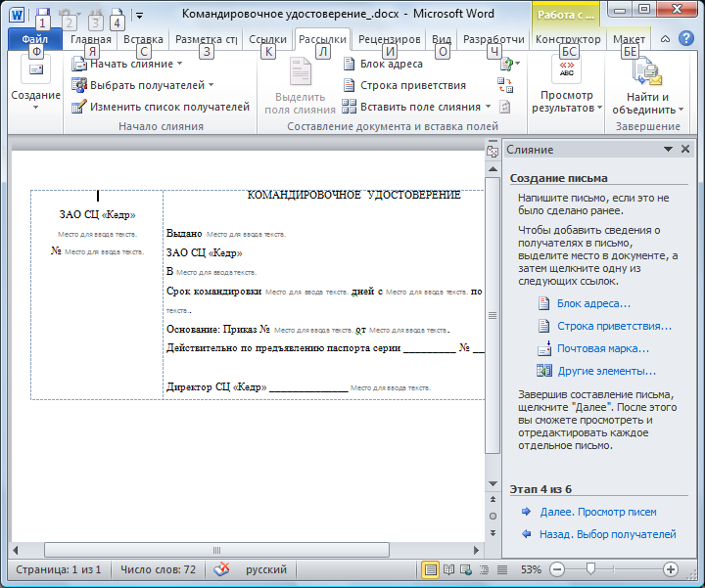Click the zoom out minus button
705x588 pixels.
tap(557, 569)
